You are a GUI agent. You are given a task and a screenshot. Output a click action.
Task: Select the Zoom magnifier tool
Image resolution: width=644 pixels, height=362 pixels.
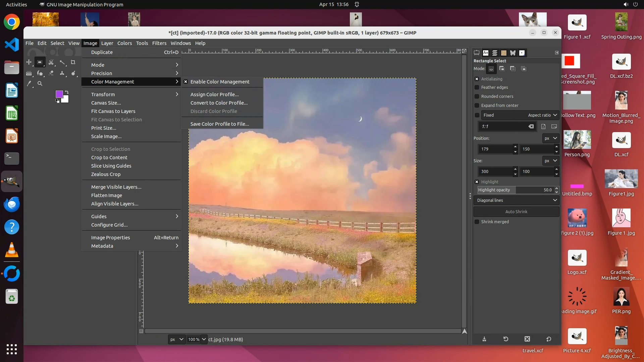coord(40,84)
